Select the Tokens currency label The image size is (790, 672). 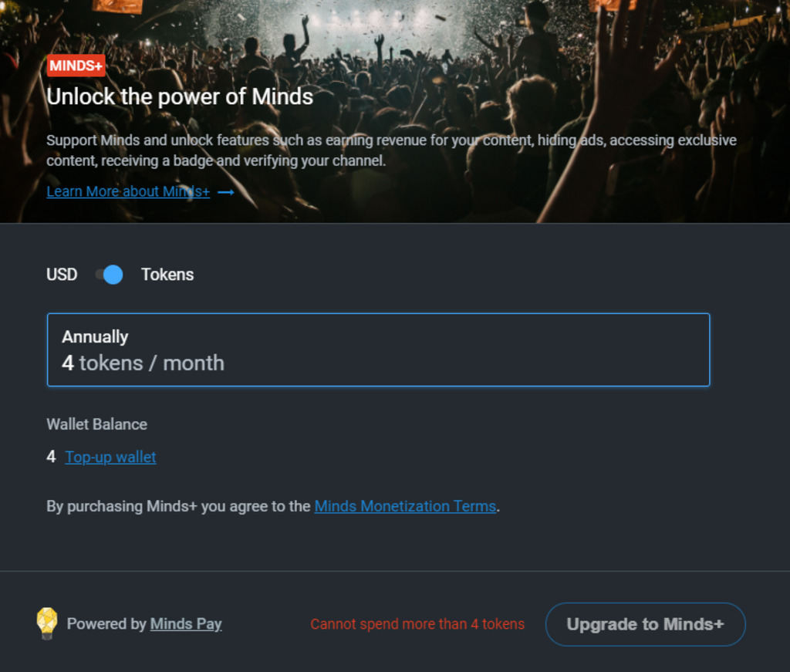tap(167, 275)
